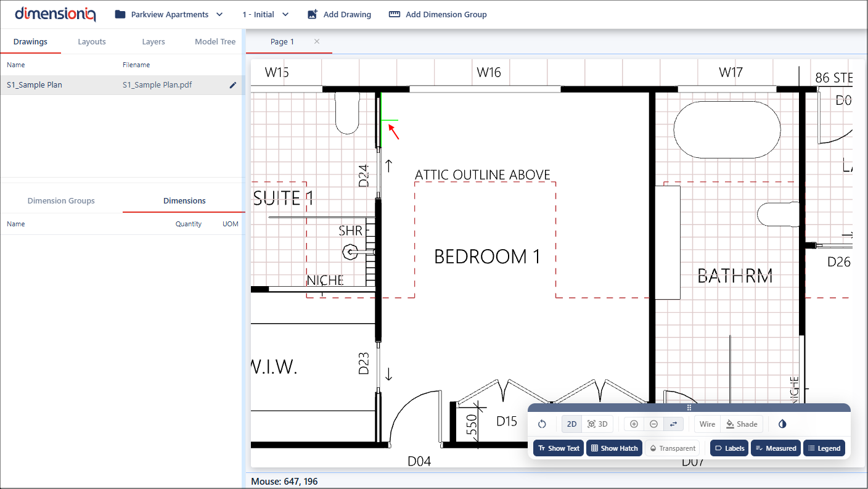Click the zoom out minus icon
Screen dimensions: 868x489
[653, 424]
